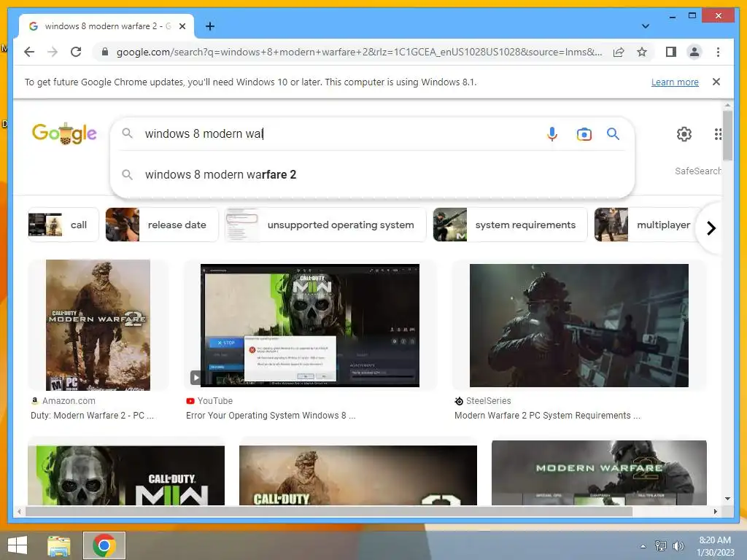This screenshot has height=560, width=747.
Task: Select suggestion 'windows 8 modern warfare 2'
Action: tap(372, 175)
